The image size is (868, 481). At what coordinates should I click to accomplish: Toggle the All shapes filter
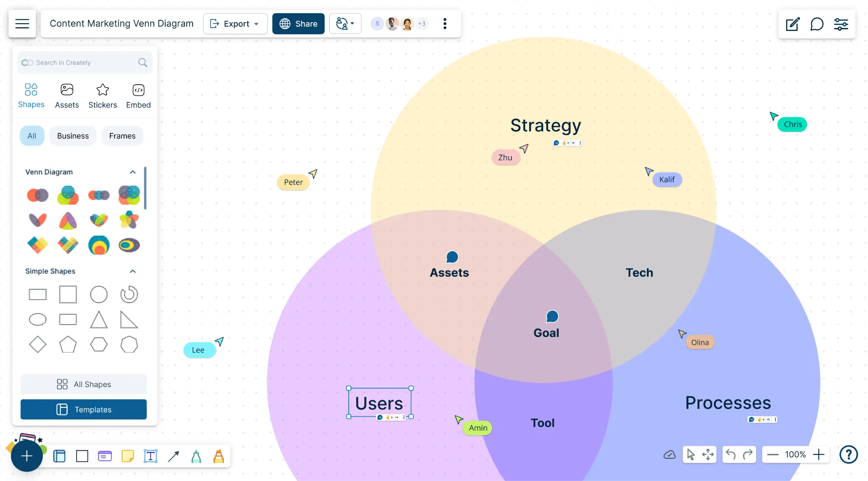[32, 136]
